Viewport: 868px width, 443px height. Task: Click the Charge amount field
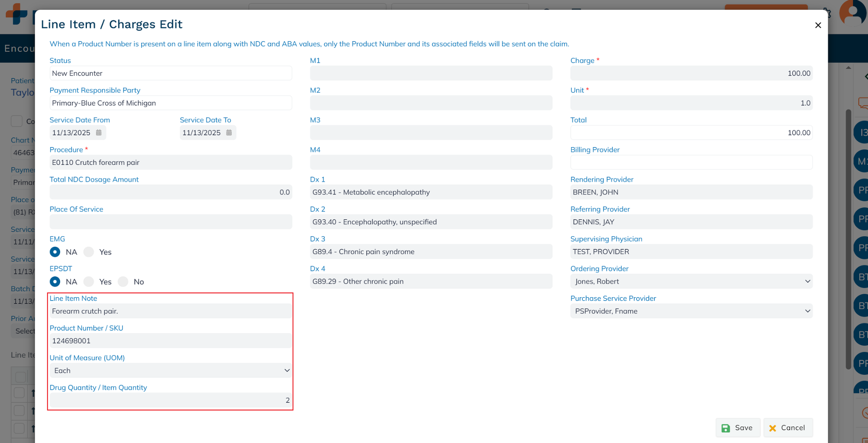[691, 73]
